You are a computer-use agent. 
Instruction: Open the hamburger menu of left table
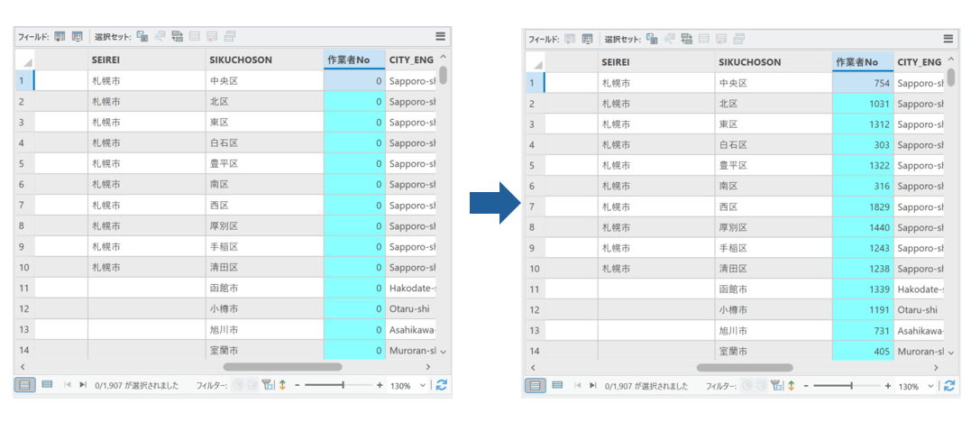440,37
